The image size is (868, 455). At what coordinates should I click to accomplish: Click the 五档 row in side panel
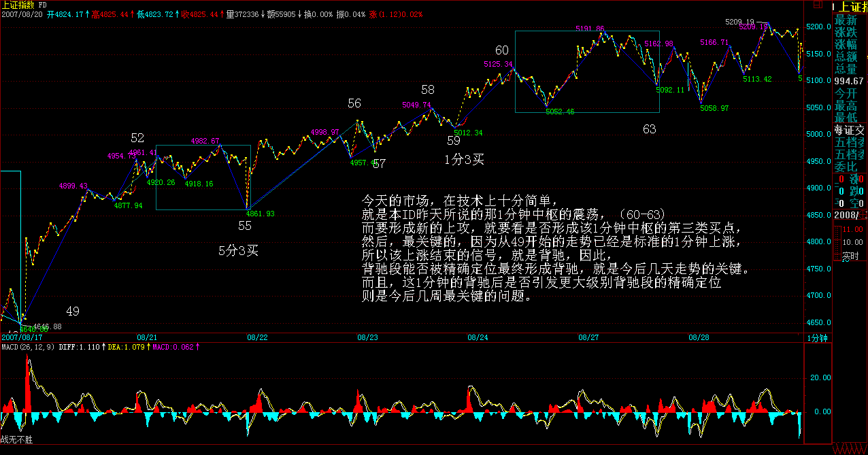850,141
